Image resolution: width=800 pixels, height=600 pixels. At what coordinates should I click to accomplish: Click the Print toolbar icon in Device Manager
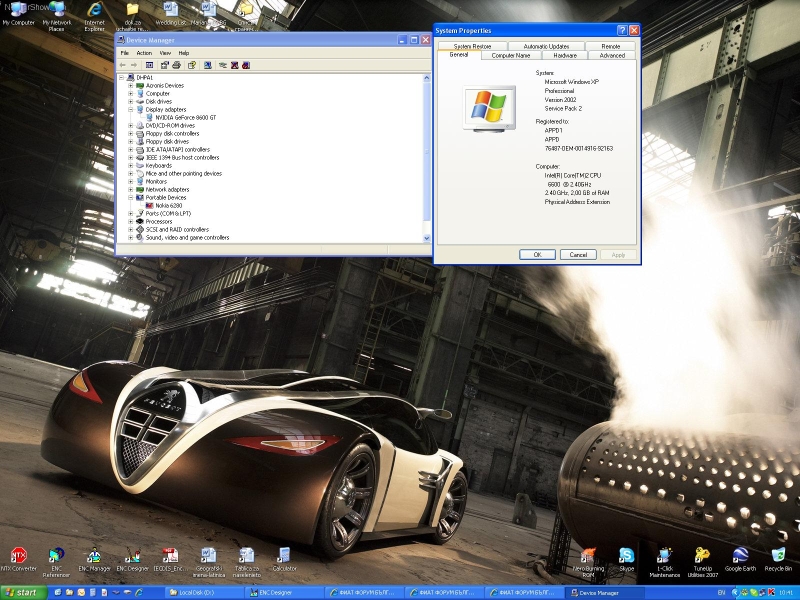click(178, 65)
